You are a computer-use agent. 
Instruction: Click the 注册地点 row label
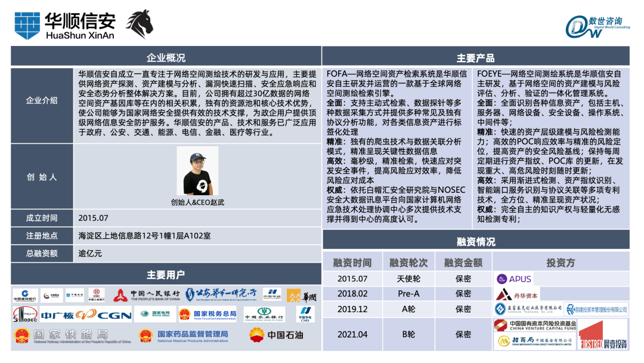(x=42, y=236)
